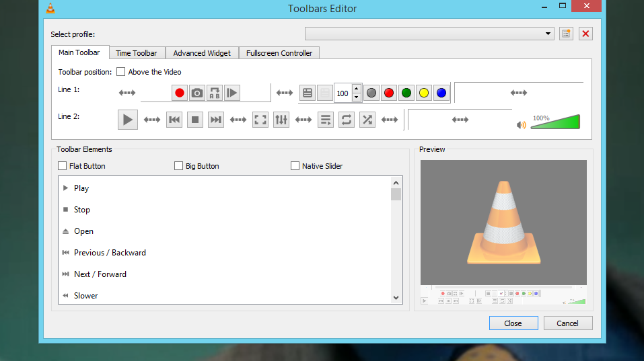Click the spacer between the Next track and Fullscreen icons

[238, 120]
